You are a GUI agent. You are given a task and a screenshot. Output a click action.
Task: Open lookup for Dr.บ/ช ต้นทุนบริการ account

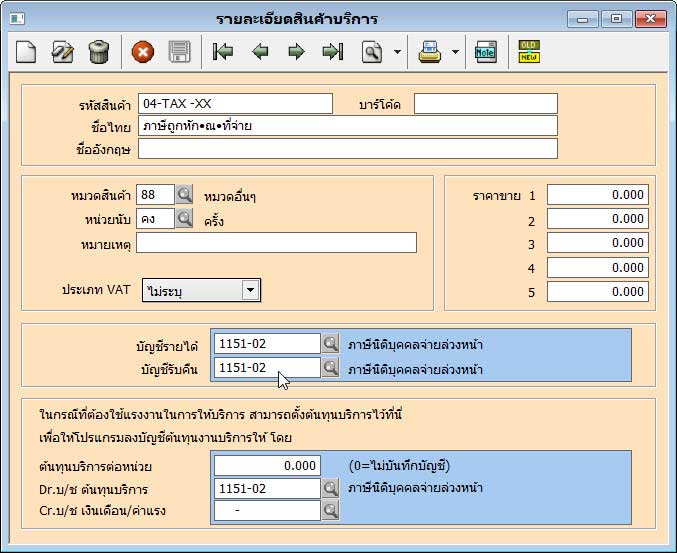[331, 488]
